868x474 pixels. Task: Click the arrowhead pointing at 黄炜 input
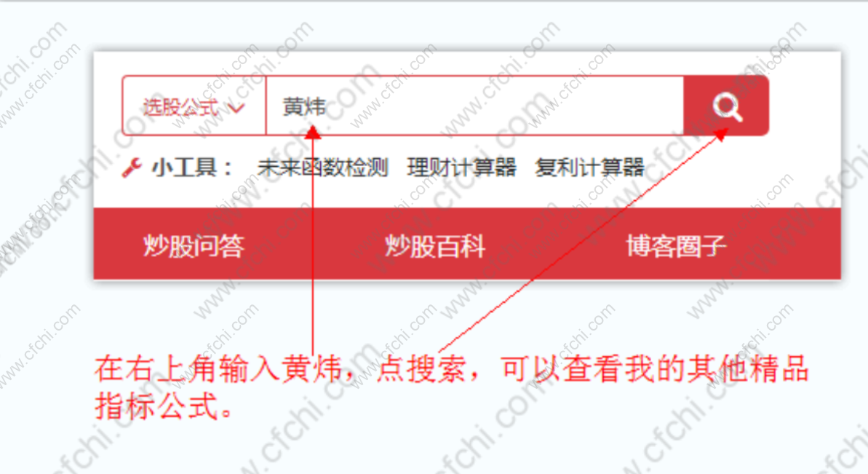[x=313, y=132]
